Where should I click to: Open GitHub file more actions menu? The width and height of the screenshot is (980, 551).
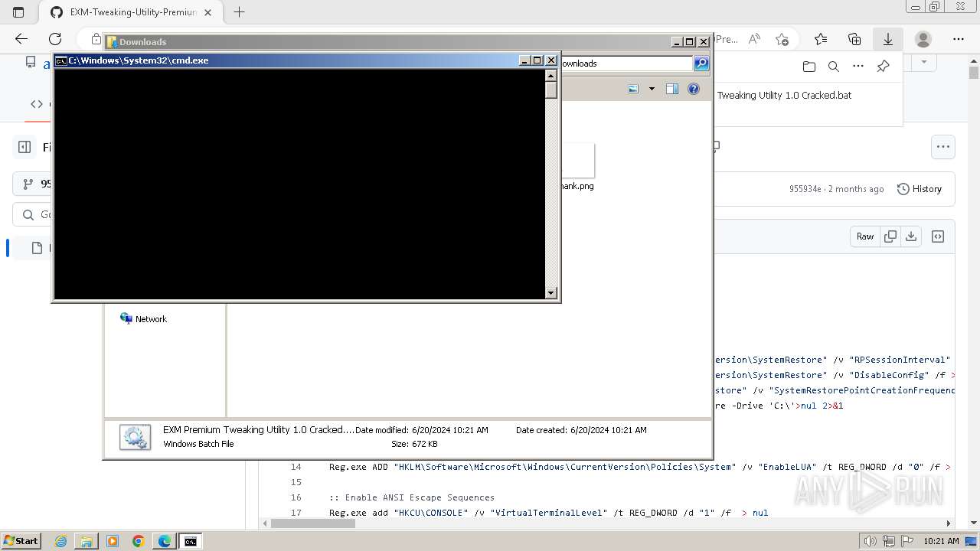(942, 147)
